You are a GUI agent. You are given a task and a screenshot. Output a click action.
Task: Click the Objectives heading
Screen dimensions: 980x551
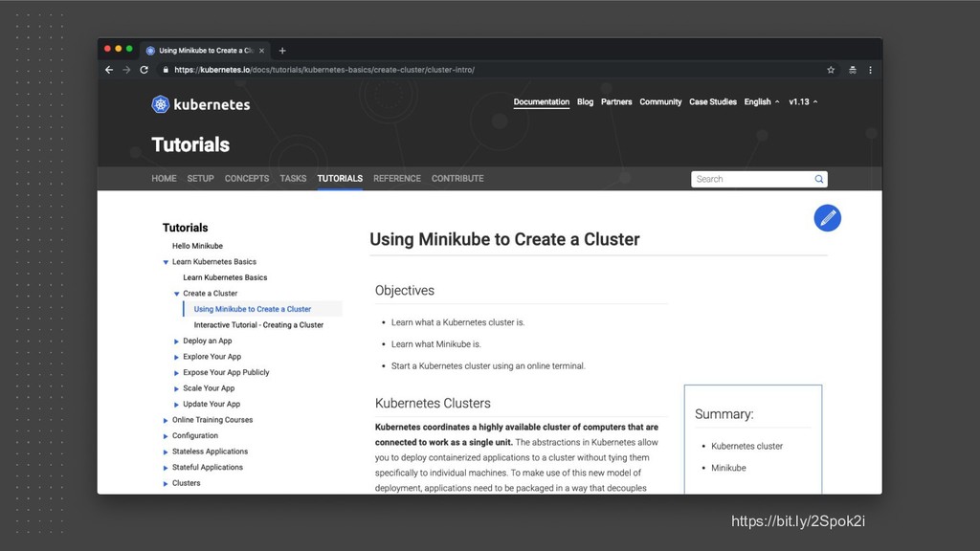(x=405, y=291)
